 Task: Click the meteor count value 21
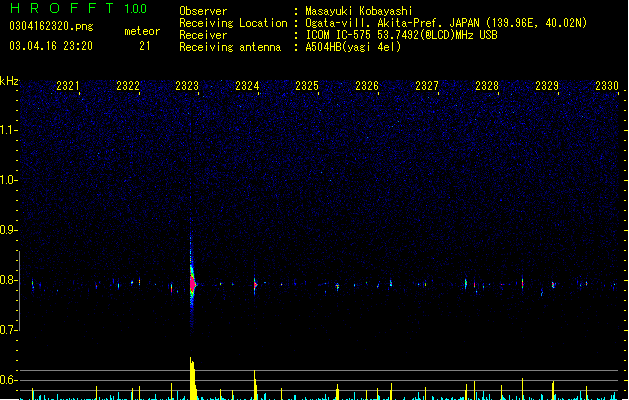point(144,46)
